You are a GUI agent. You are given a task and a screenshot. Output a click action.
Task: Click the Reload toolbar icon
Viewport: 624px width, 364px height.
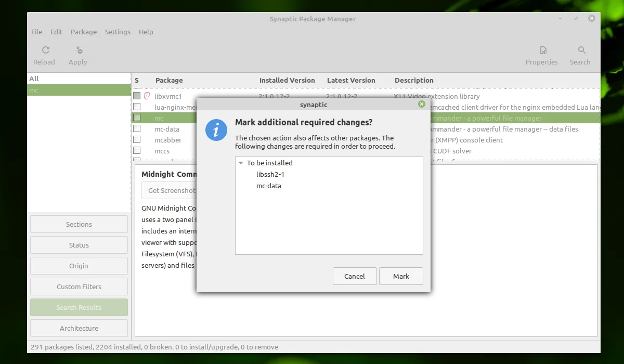46,50
